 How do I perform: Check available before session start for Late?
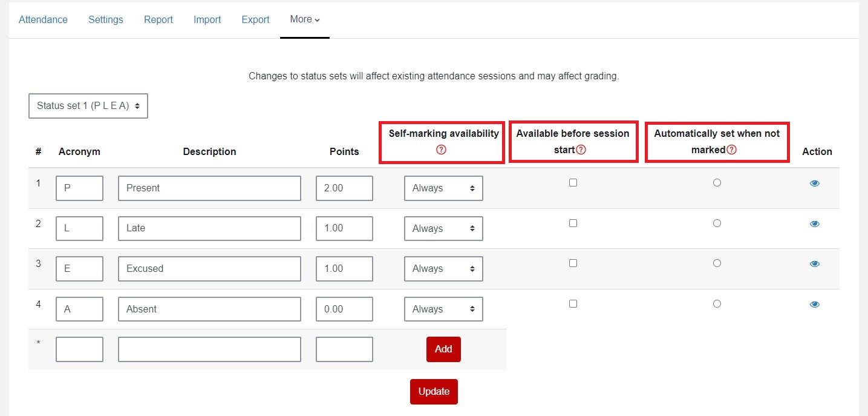pos(573,223)
